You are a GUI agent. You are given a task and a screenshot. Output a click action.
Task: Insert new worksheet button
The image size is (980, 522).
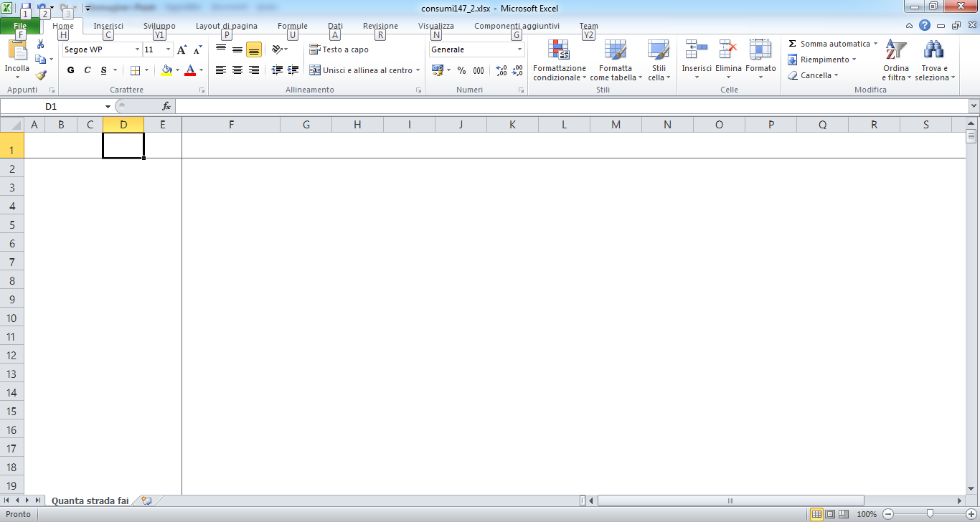coord(147,500)
